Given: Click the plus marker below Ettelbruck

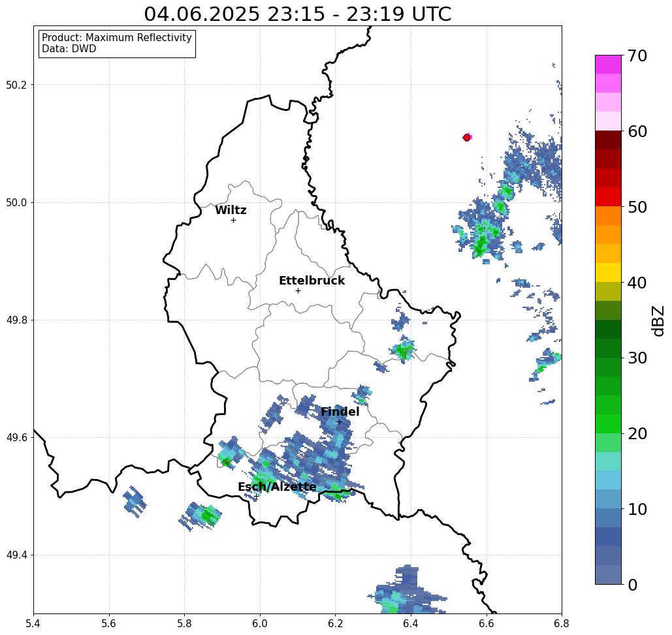Looking at the screenshot, I should point(298,290).
